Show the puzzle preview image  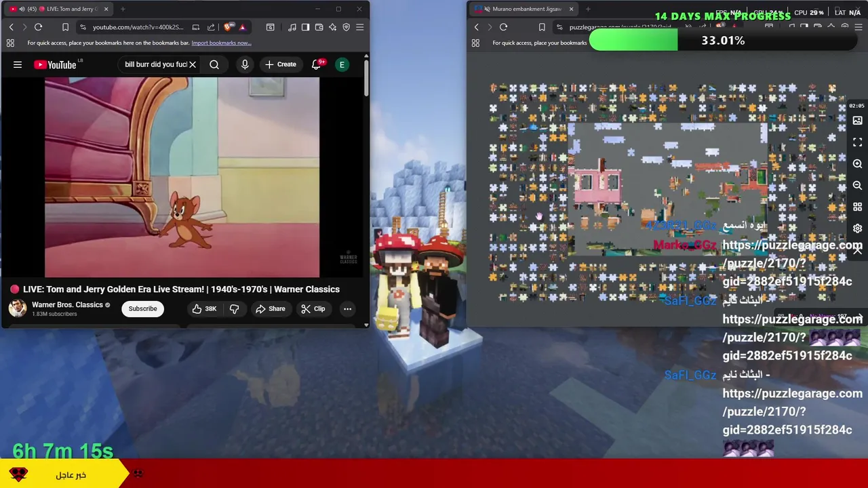(857, 121)
